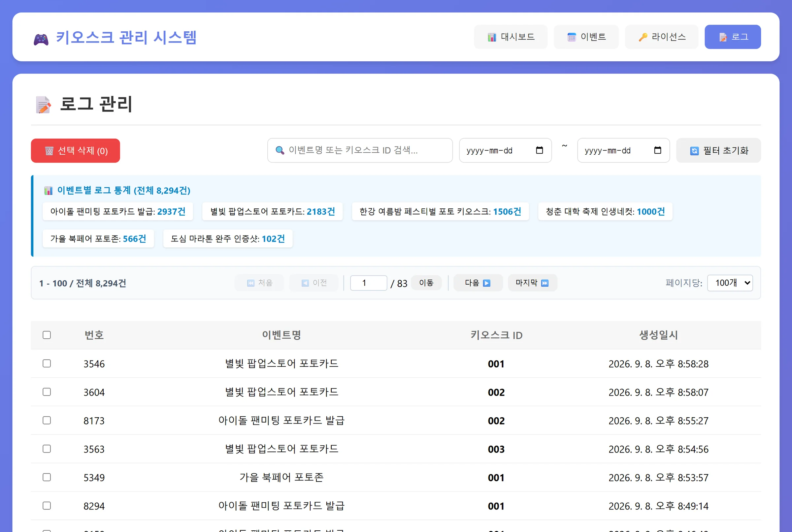This screenshot has width=792, height=532.
Task: Open the 100개 per-page dropdown
Action: coord(730,283)
